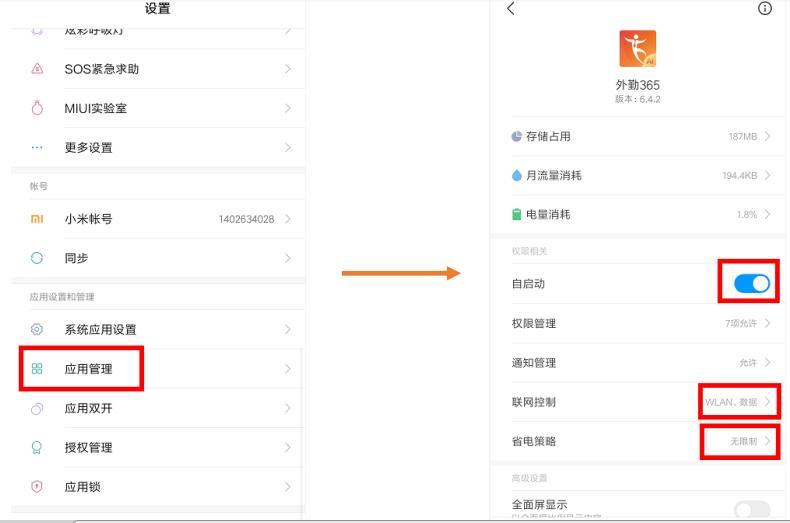Screen dimensions: 790x523
Task: Click the SOS紧急求助 warning icon
Action: point(37,69)
